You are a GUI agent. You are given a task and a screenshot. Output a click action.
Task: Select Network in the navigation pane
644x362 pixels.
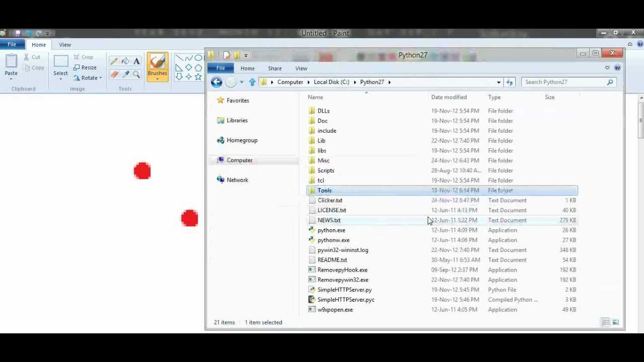point(232,180)
